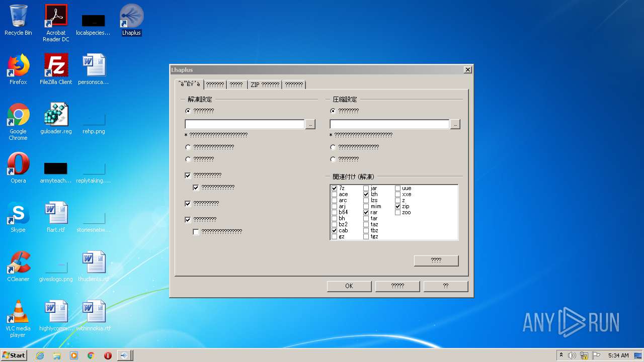Switch to the ZIP settings tab
This screenshot has height=362, width=644.
(x=265, y=85)
